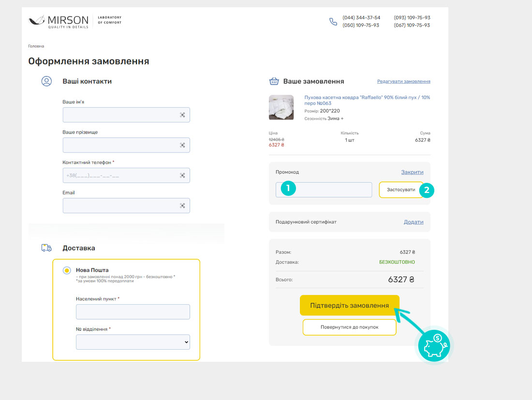532x400 pixels.
Task: Click the Головна breadcrumb
Action: click(x=36, y=46)
